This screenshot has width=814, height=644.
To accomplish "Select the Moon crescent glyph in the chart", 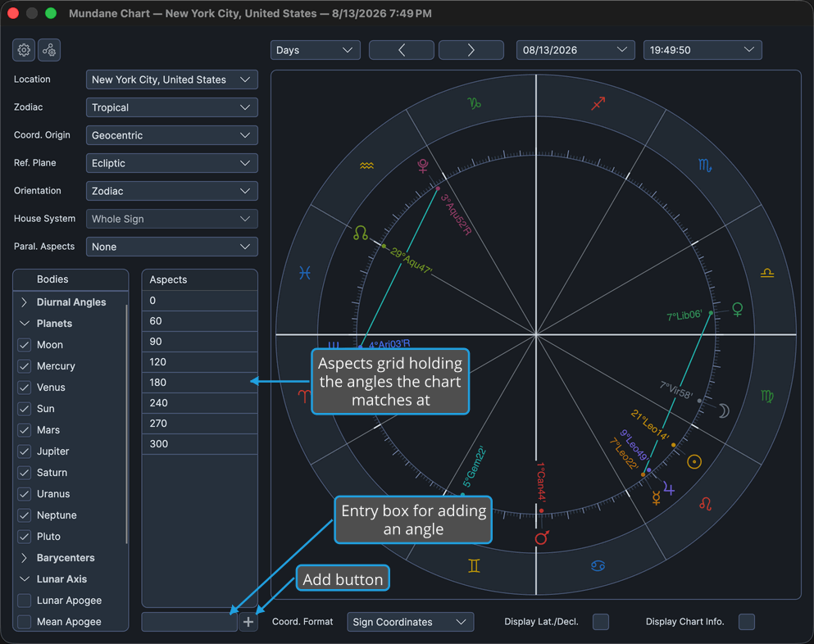I will [x=724, y=411].
